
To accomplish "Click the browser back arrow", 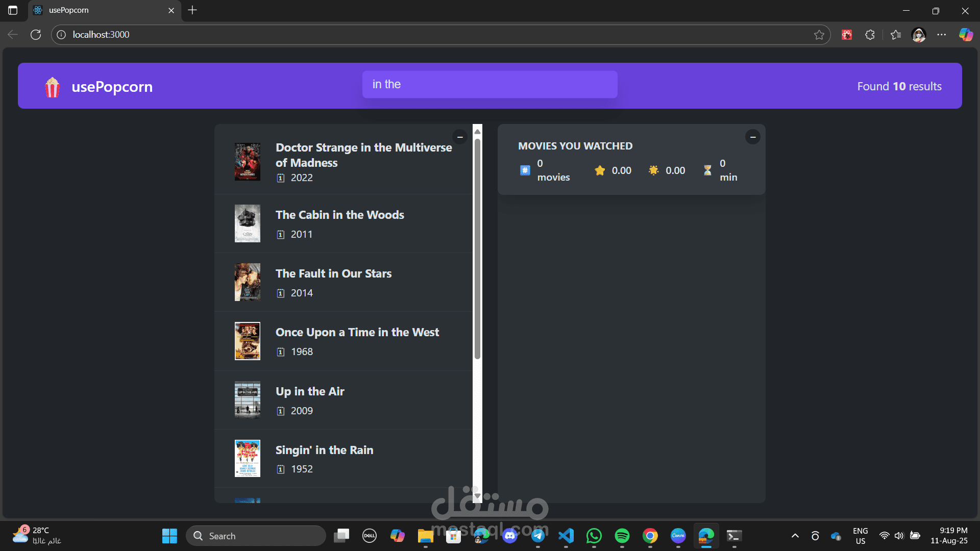I will 13,35.
